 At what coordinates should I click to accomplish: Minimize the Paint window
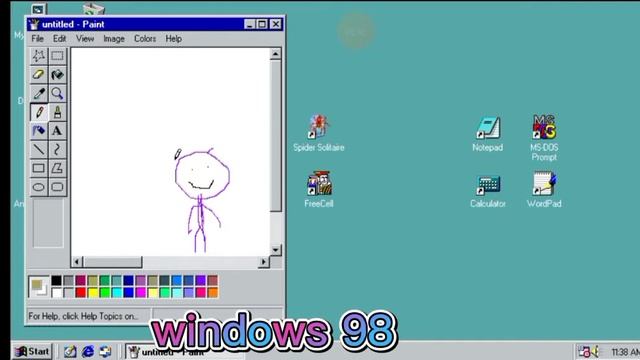tap(250, 24)
